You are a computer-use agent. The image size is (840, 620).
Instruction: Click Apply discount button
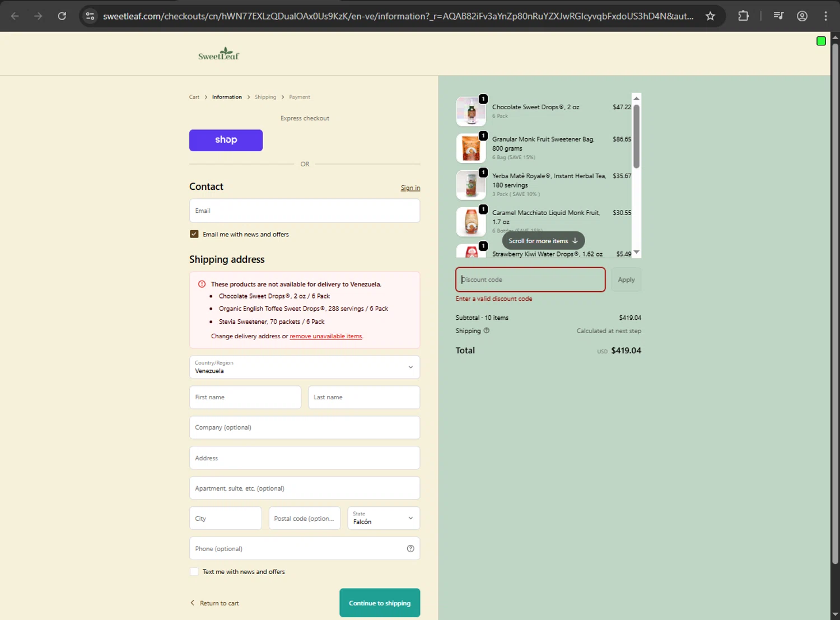(626, 279)
